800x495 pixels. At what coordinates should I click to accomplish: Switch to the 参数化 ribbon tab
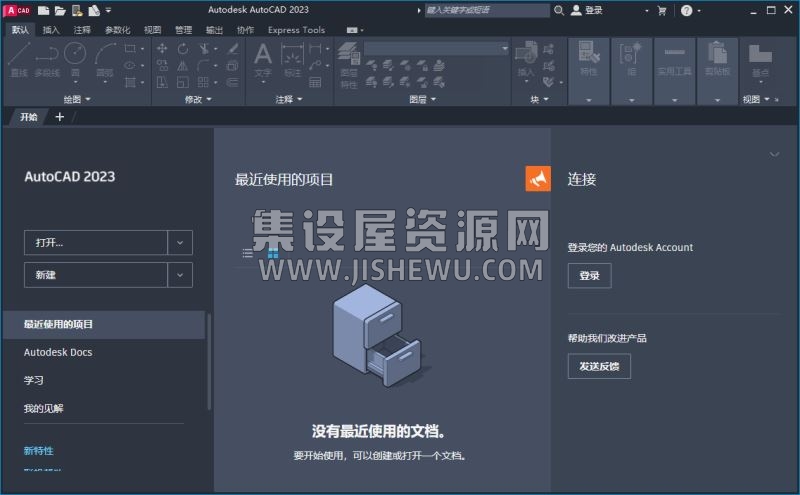click(x=117, y=30)
